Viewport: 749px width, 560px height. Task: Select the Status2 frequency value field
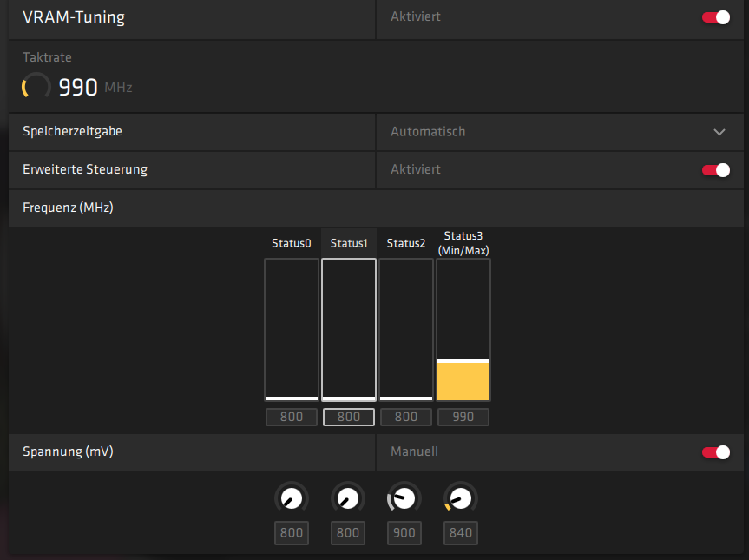(x=406, y=417)
